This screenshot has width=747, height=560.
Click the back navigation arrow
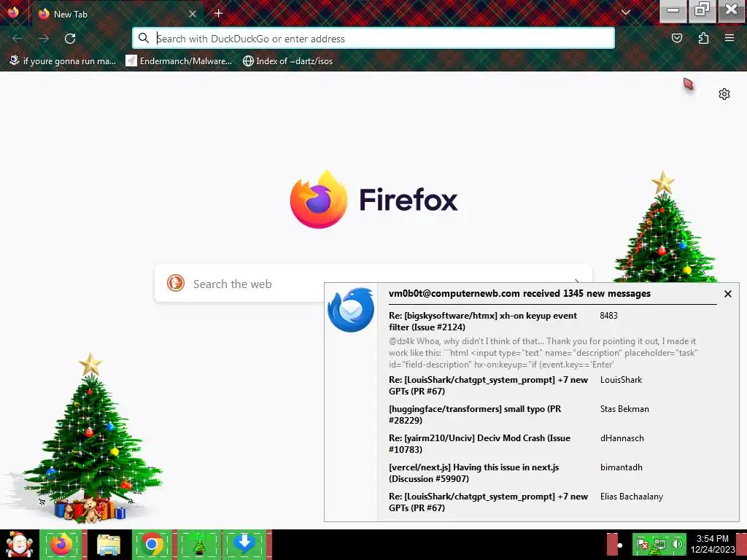[18, 39]
